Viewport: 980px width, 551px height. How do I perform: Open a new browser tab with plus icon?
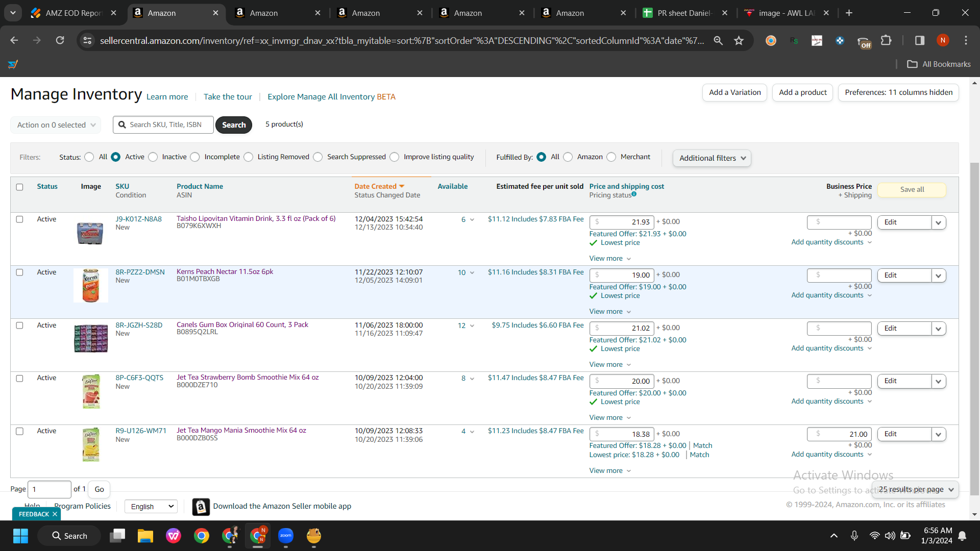849,13
